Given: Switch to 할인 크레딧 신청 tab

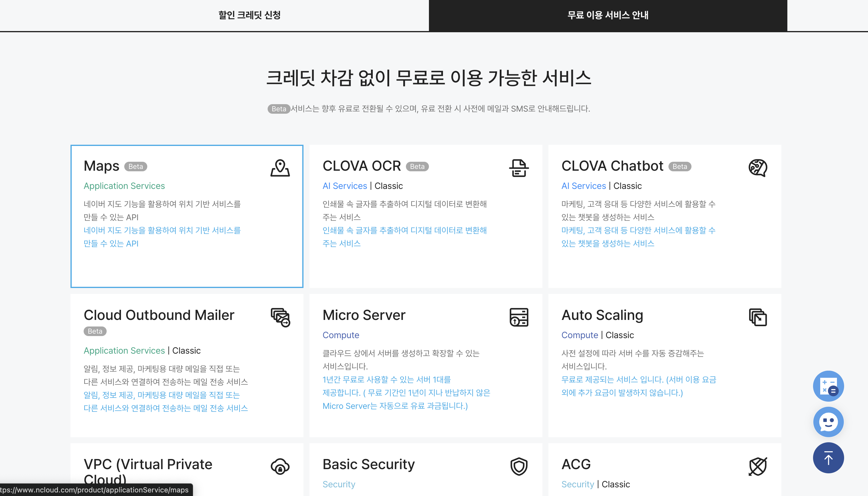Looking at the screenshot, I should point(249,15).
